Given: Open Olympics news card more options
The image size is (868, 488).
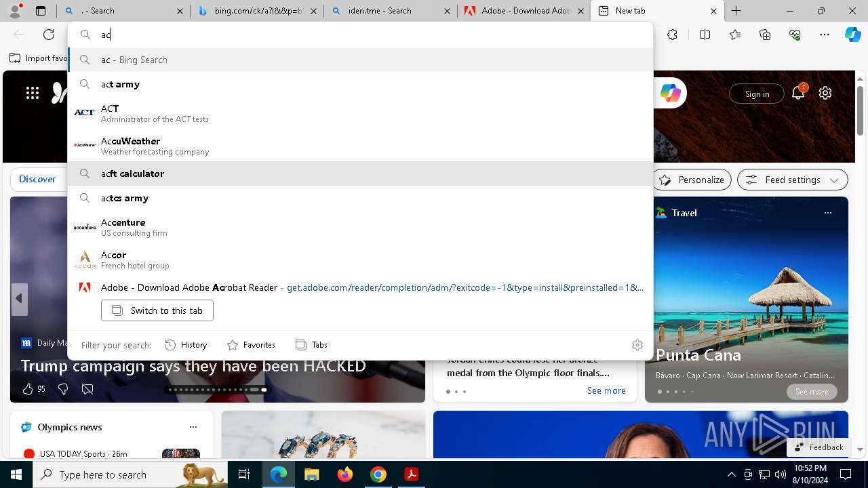Looking at the screenshot, I should tap(193, 427).
